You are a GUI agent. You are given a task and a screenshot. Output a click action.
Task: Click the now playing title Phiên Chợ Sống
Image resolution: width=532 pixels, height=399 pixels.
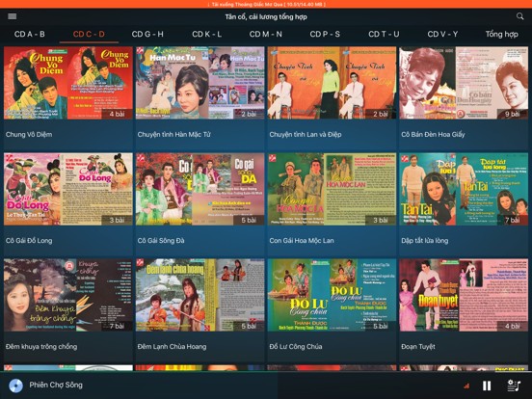56,385
